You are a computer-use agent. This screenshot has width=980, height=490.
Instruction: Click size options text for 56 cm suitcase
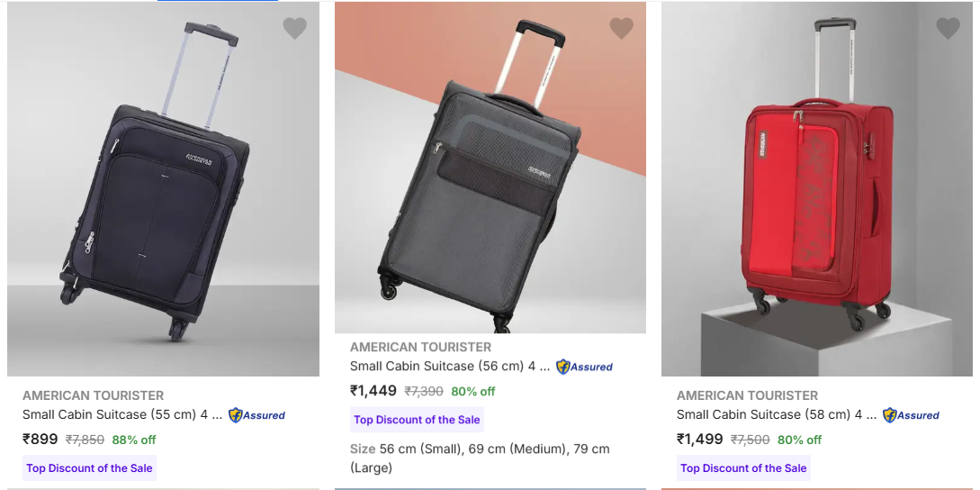[479, 458]
